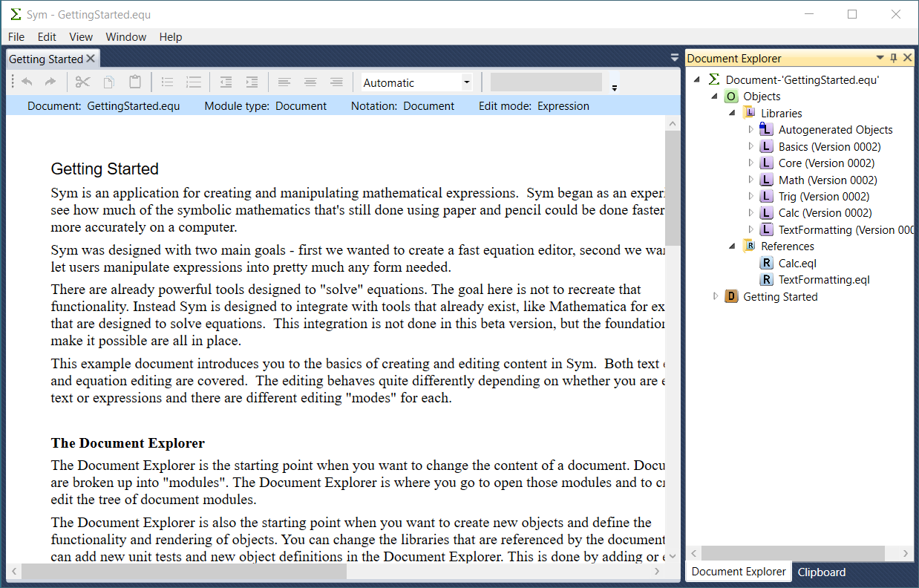Expand the Basics library node
Image resolution: width=919 pixels, height=588 pixels.
[x=750, y=146]
